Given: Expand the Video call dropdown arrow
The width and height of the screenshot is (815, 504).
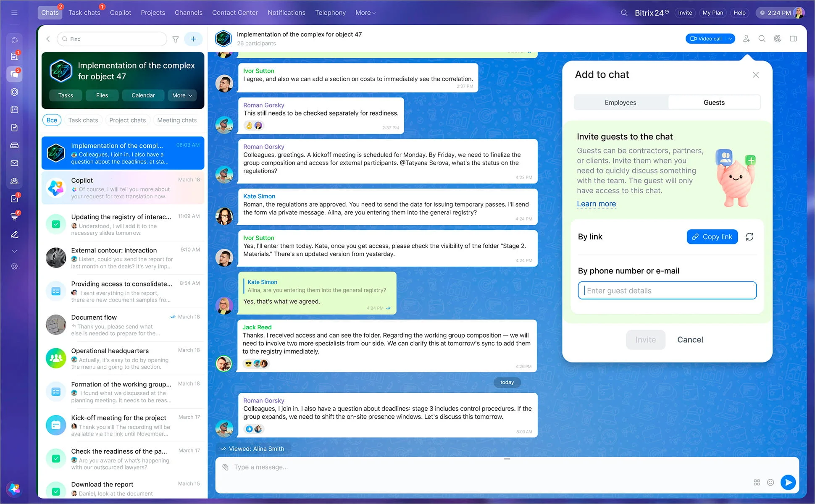Looking at the screenshot, I should pos(730,39).
